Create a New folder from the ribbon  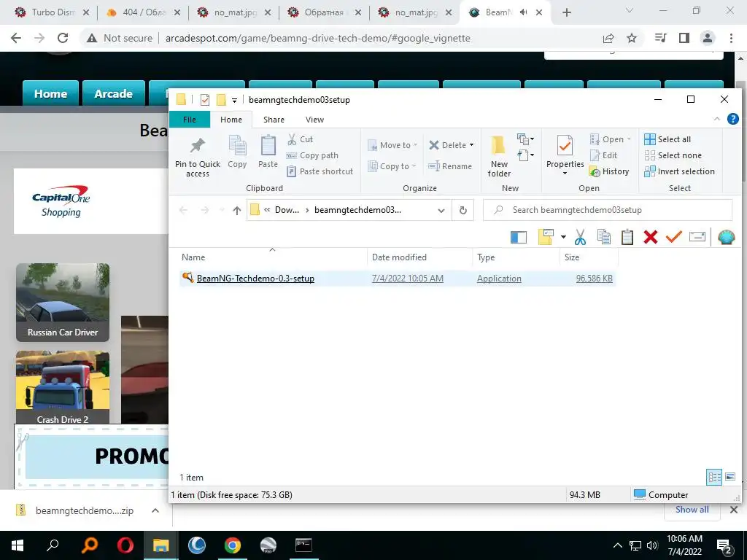coord(499,156)
